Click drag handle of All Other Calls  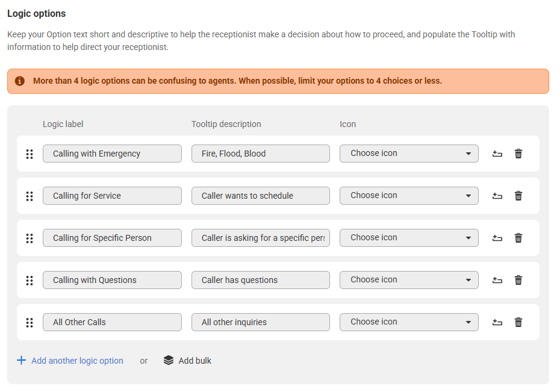point(30,322)
